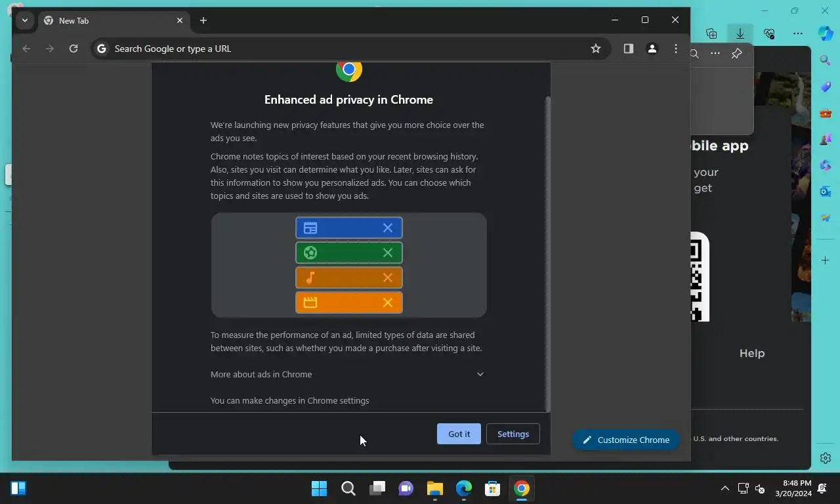Open Edge sidebar tools briefcase
The height and width of the screenshot is (504, 840).
point(826,114)
